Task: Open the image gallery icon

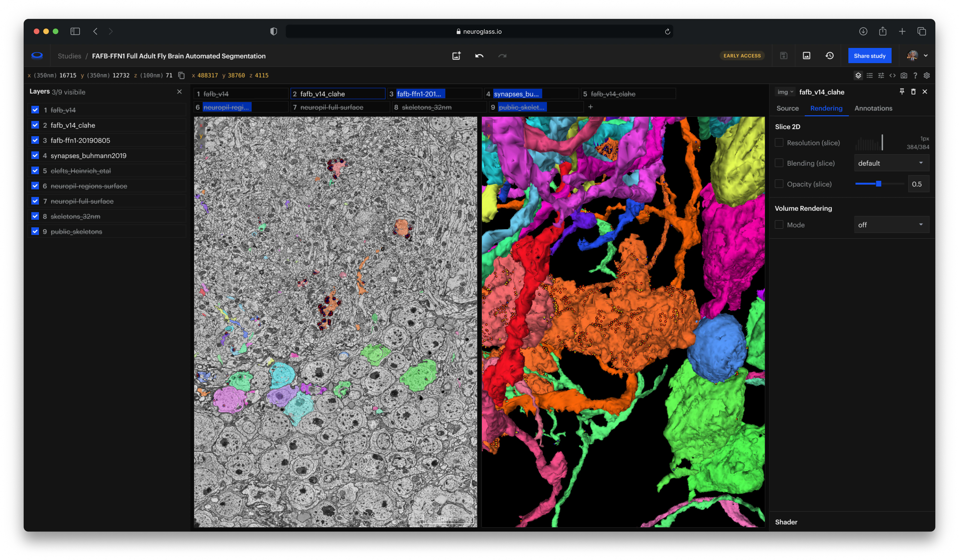Action: [x=806, y=56]
